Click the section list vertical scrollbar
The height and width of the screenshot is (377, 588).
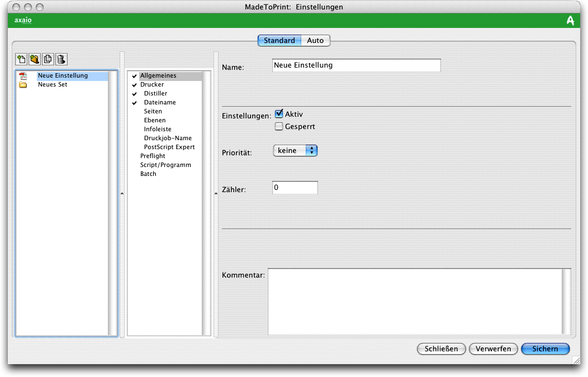pos(206,203)
